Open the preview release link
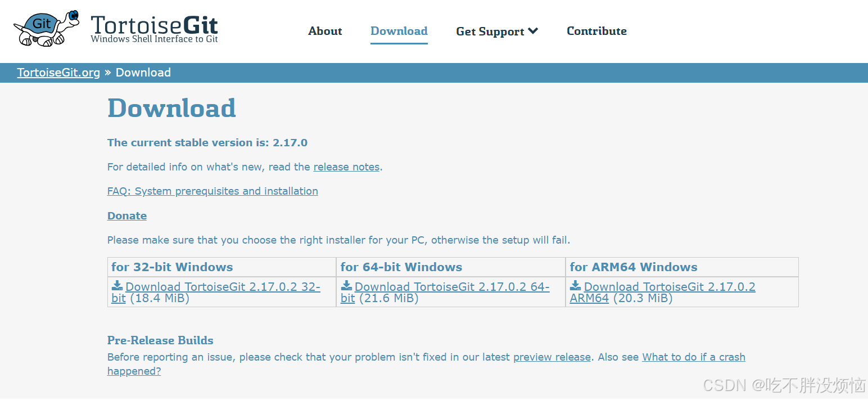The width and height of the screenshot is (868, 400). [552, 357]
